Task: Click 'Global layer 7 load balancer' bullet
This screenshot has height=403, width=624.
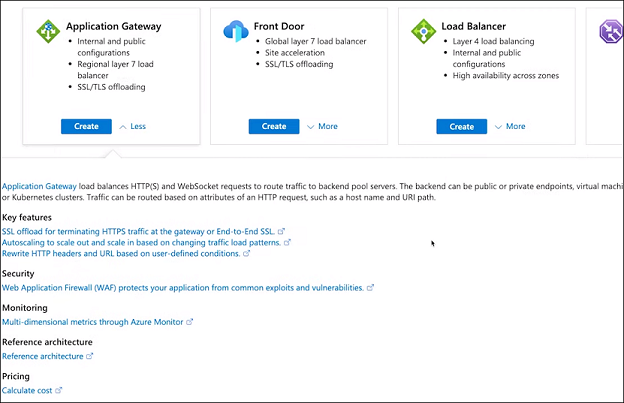Action: (x=316, y=41)
